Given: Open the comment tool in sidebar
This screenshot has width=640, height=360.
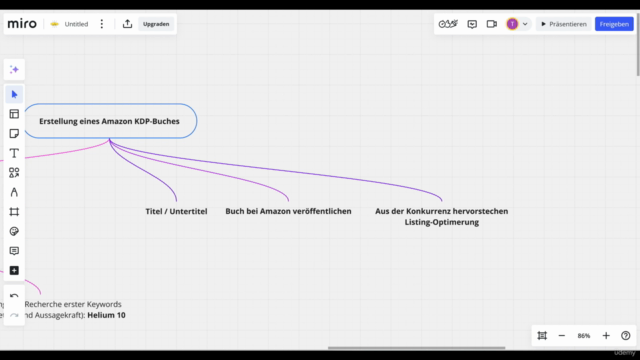Looking at the screenshot, I should tap(14, 251).
